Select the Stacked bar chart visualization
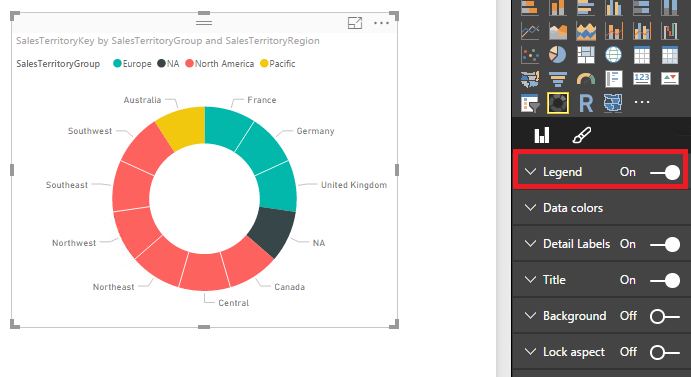691x377 pixels. pyautogui.click(x=530, y=7)
